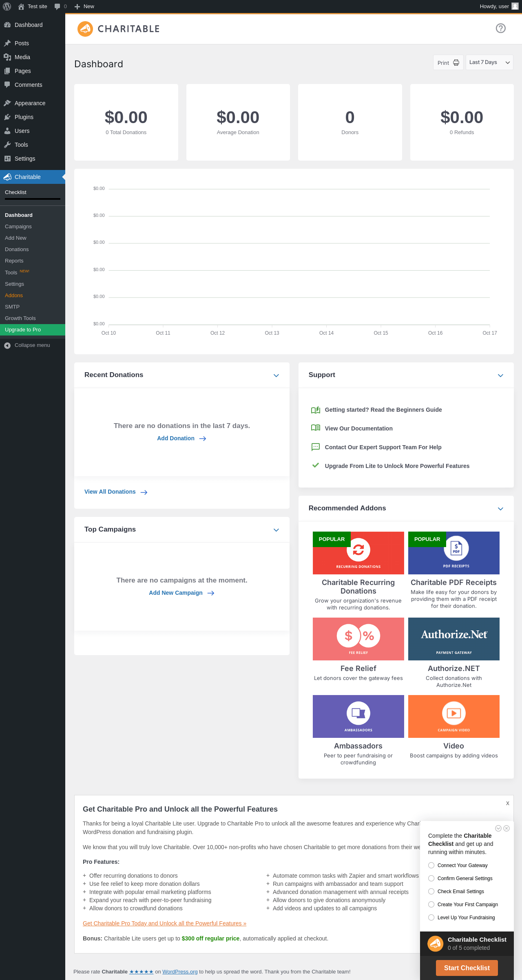Click the Print button

click(x=448, y=62)
